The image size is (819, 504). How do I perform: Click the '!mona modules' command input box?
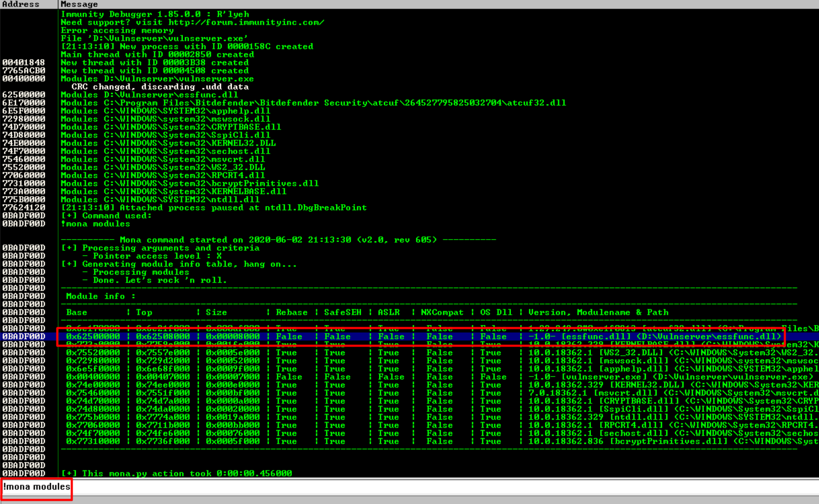click(410, 487)
